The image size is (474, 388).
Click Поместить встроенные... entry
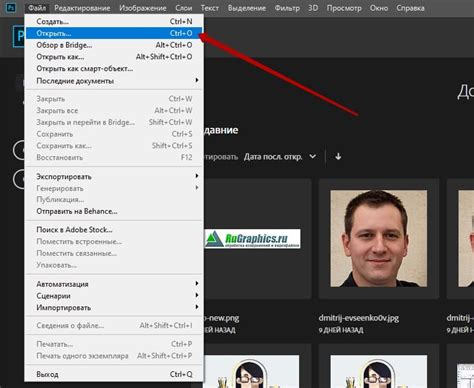click(x=114, y=241)
